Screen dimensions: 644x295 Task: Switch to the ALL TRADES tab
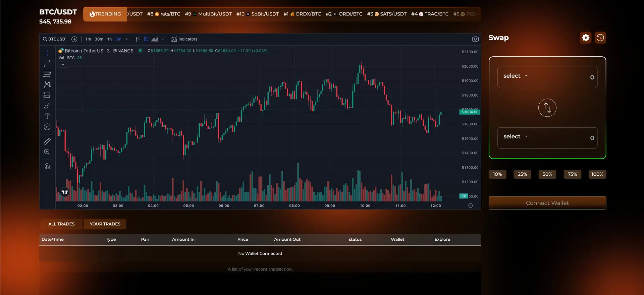coord(61,224)
